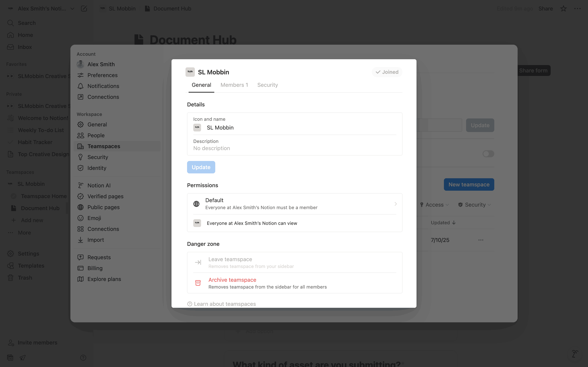The width and height of the screenshot is (588, 367).
Task: Switch to the Security tab in teamspace dialog
Action: 267,85
